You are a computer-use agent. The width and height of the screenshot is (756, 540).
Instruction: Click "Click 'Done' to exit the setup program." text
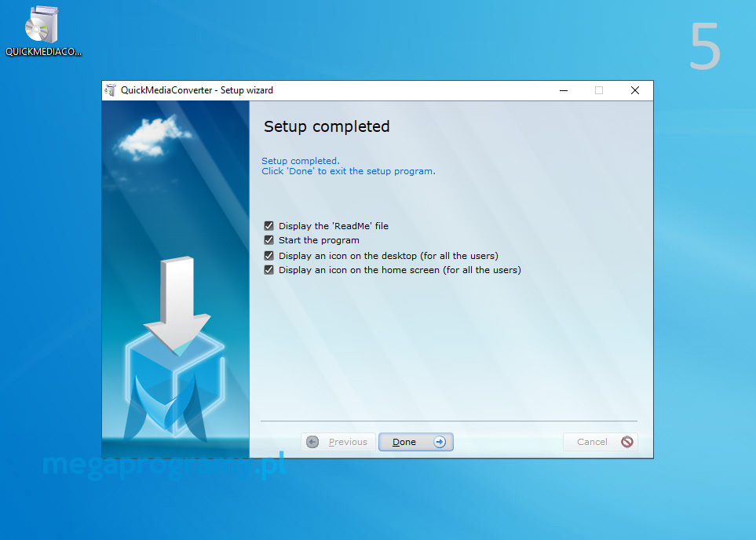tap(349, 171)
